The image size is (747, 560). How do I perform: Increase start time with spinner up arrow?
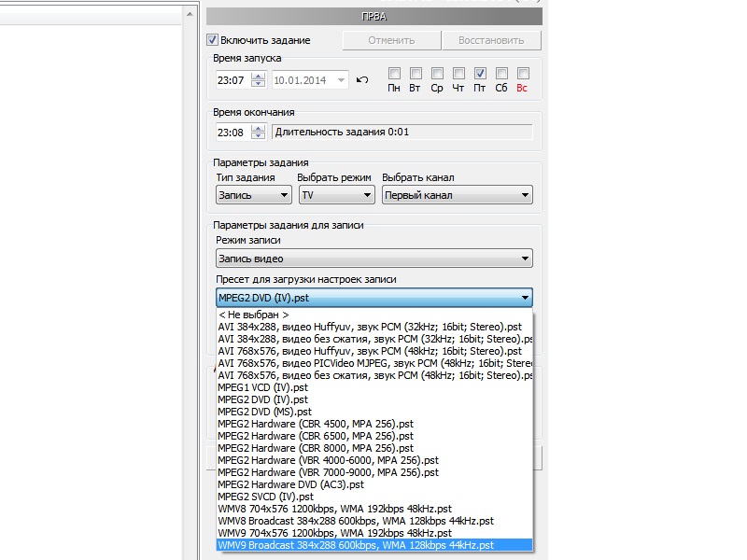(x=258, y=77)
